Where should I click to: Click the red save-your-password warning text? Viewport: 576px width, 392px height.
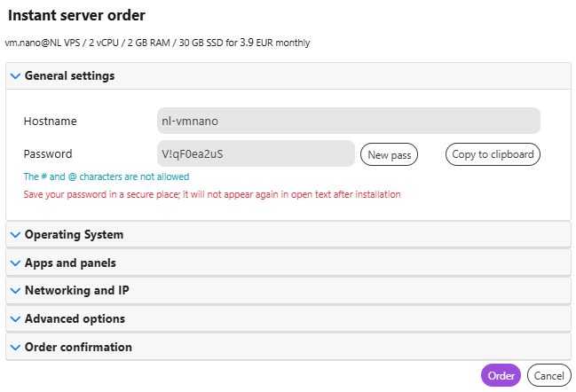point(212,194)
